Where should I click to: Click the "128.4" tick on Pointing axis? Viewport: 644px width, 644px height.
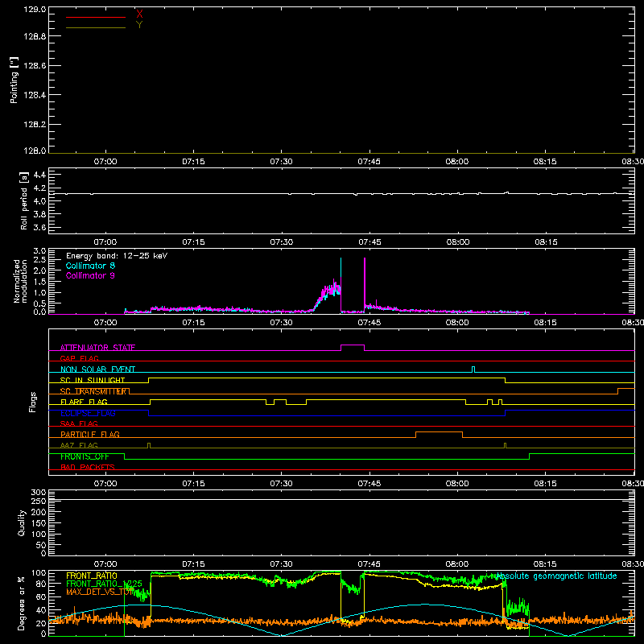[x=35, y=95]
